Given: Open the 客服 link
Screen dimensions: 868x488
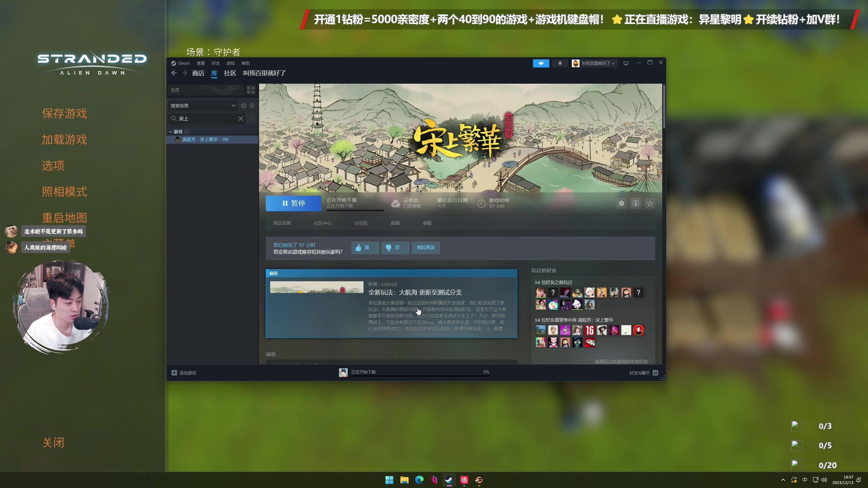Looking at the screenshot, I should (x=427, y=223).
